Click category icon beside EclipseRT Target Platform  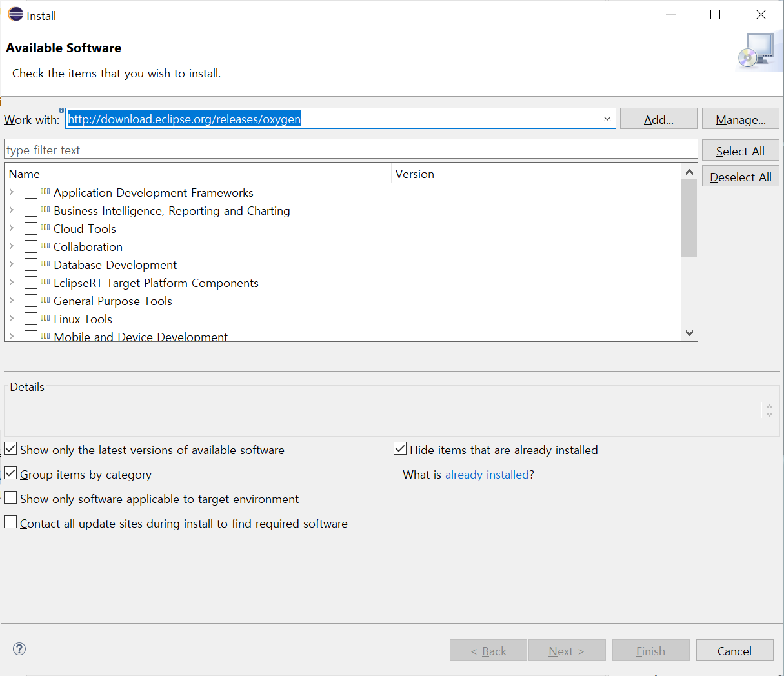pyautogui.click(x=45, y=282)
